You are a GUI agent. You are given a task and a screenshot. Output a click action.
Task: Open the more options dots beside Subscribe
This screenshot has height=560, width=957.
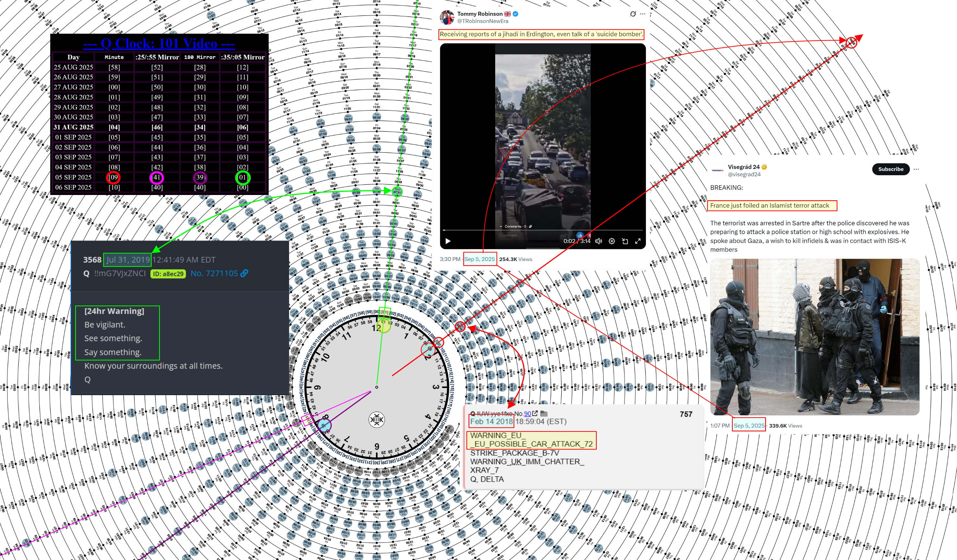click(916, 169)
